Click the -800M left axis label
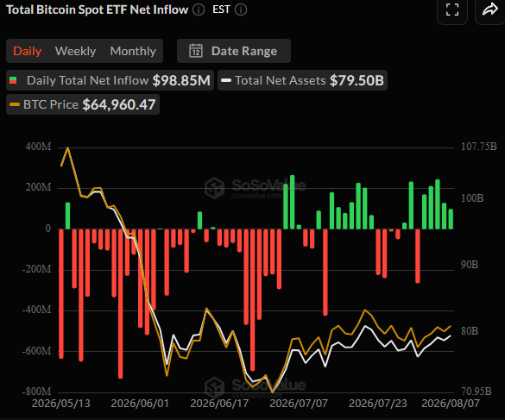Viewport: 505px width, 420px height. (36, 392)
